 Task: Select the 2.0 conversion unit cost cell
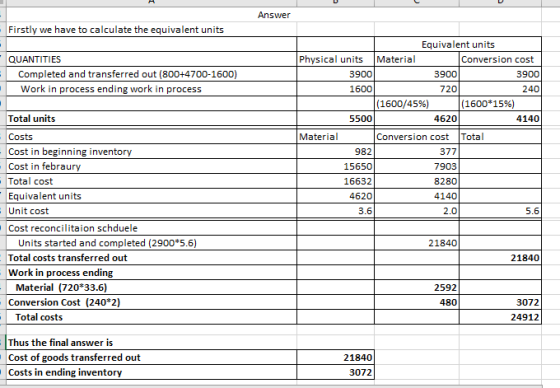click(417, 211)
